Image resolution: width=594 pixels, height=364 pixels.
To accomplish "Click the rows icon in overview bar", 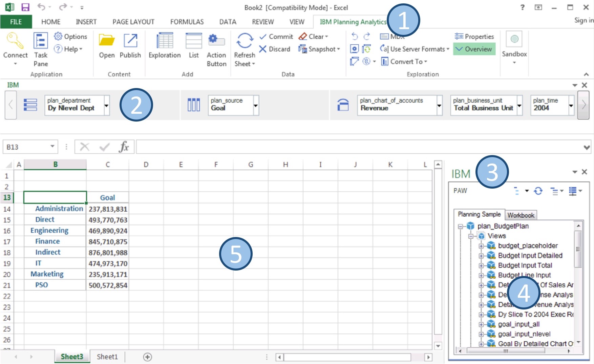I will pos(30,105).
